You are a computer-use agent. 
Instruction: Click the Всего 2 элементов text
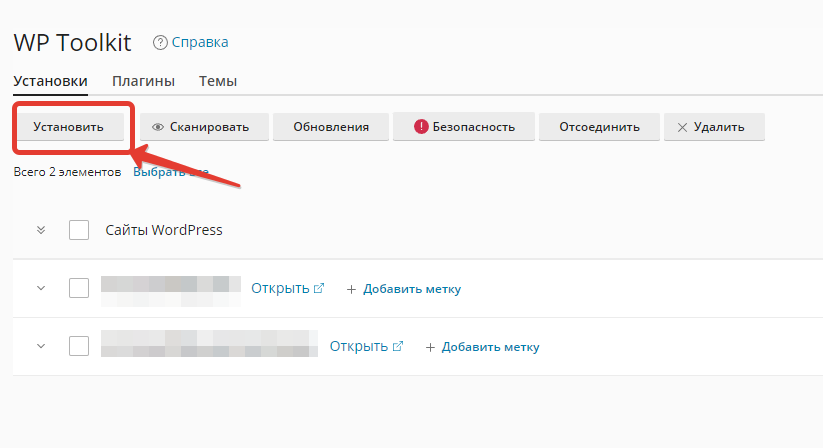[67, 172]
